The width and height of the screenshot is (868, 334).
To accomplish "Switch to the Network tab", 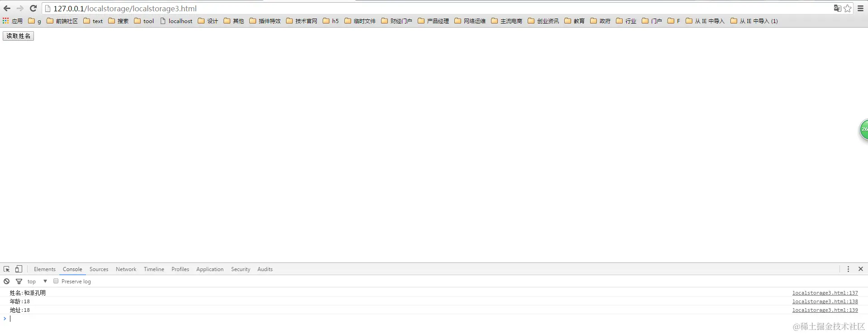I will (x=126, y=269).
